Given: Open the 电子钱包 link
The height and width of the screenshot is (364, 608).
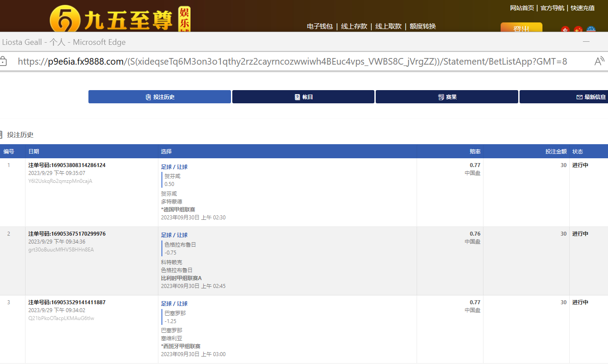Looking at the screenshot, I should pyautogui.click(x=319, y=26).
